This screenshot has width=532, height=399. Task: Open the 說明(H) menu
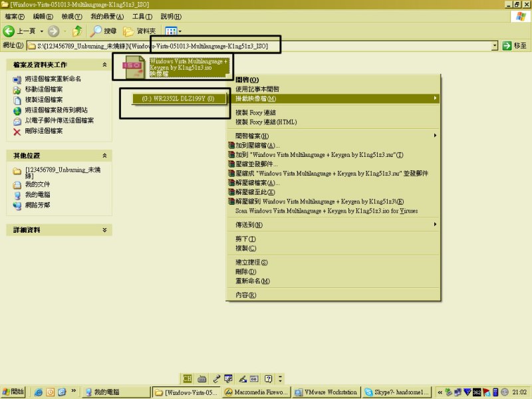(x=171, y=16)
